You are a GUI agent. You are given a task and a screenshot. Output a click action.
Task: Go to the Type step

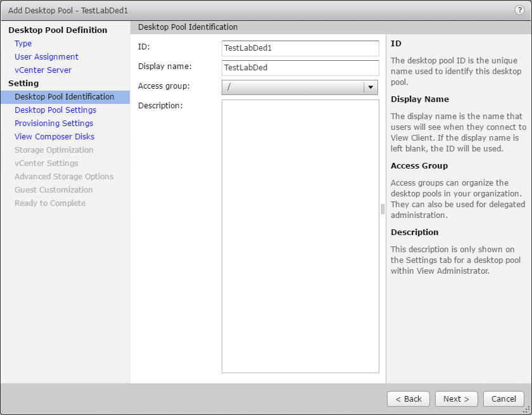coord(23,44)
